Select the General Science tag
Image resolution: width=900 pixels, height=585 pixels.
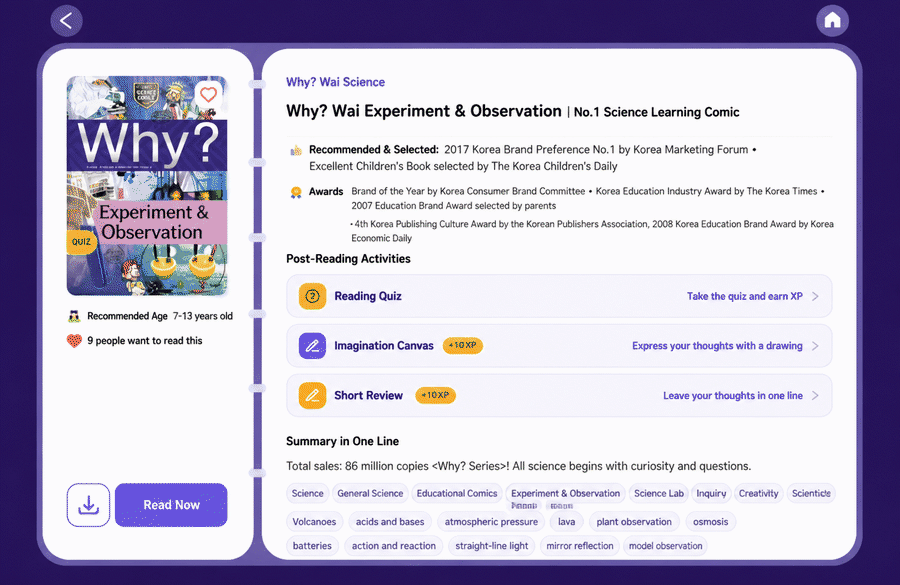[x=370, y=493]
